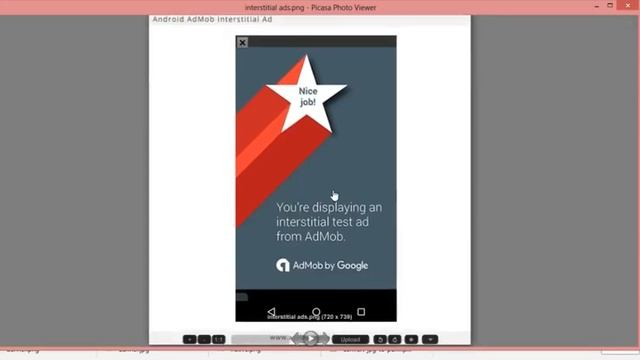Set zoom to actual size 1:1
This screenshot has width=640, height=360.
coord(219,339)
